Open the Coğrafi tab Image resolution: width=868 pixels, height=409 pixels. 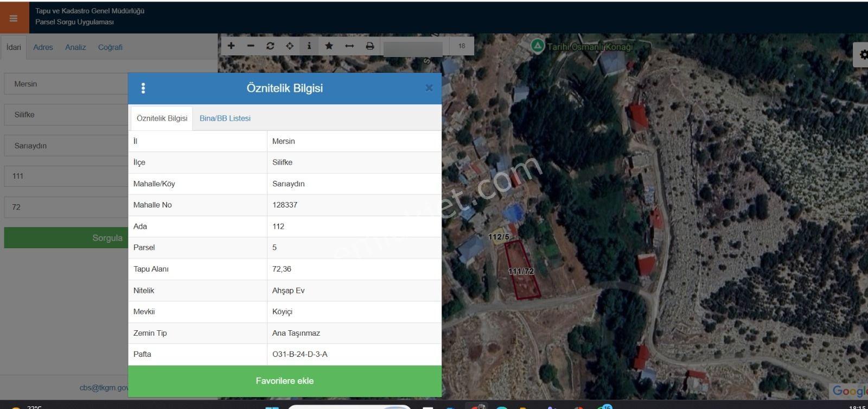(110, 47)
